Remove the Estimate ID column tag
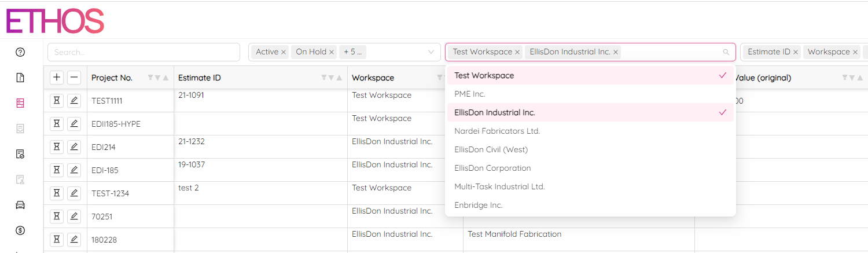Image resolution: width=868 pixels, height=253 pixels. (x=796, y=52)
